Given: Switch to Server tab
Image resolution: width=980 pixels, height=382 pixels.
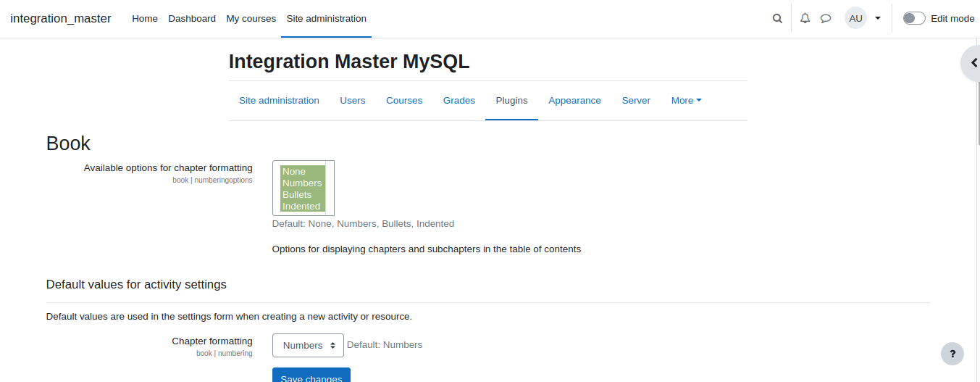Looking at the screenshot, I should tap(636, 101).
